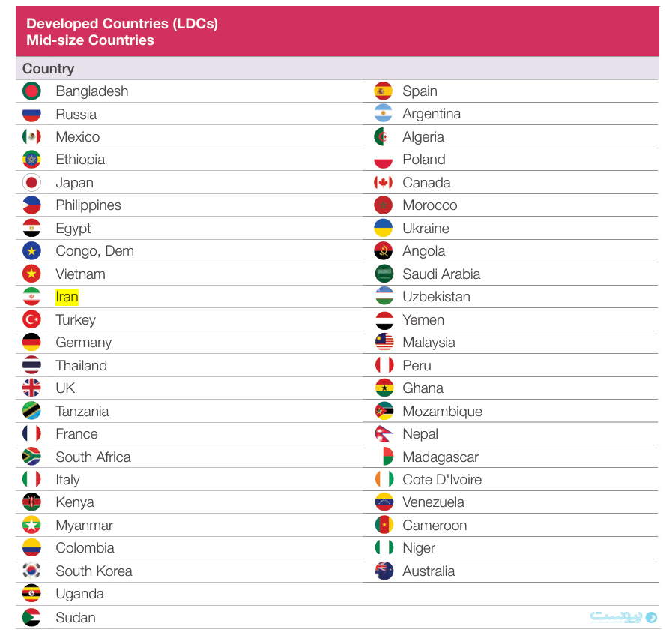Select the South Korea flag icon

(31, 571)
